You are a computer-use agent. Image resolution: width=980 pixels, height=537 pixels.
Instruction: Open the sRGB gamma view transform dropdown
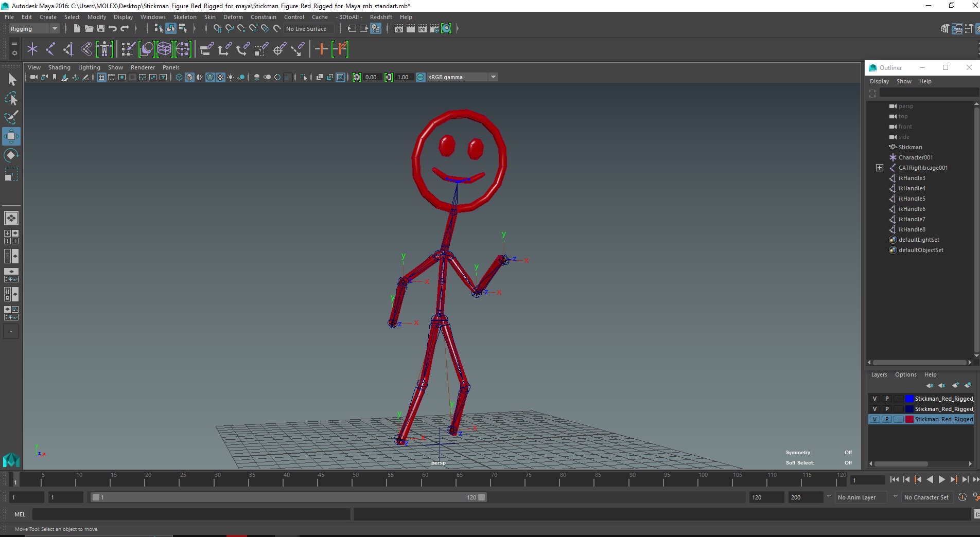point(462,77)
